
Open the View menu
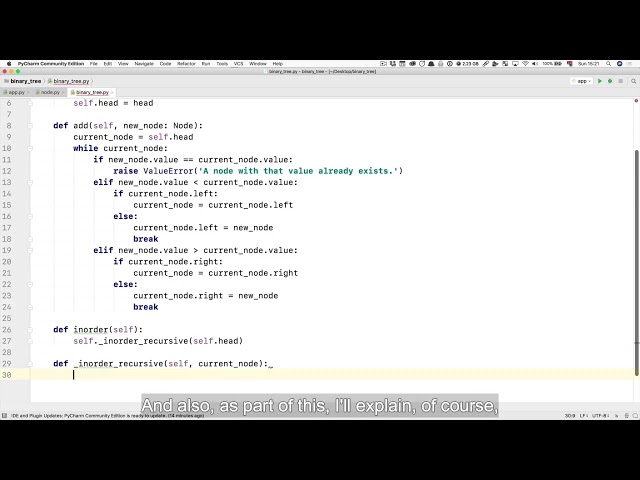point(123,64)
